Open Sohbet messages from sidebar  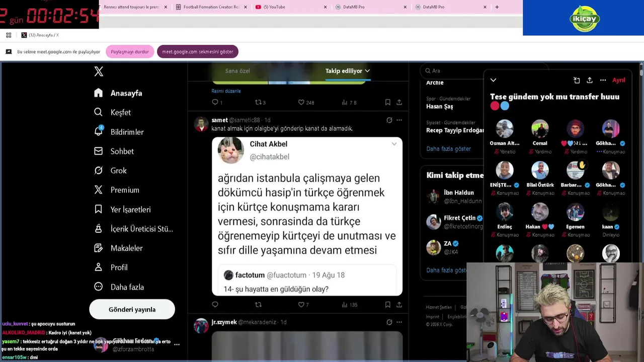tap(114, 151)
